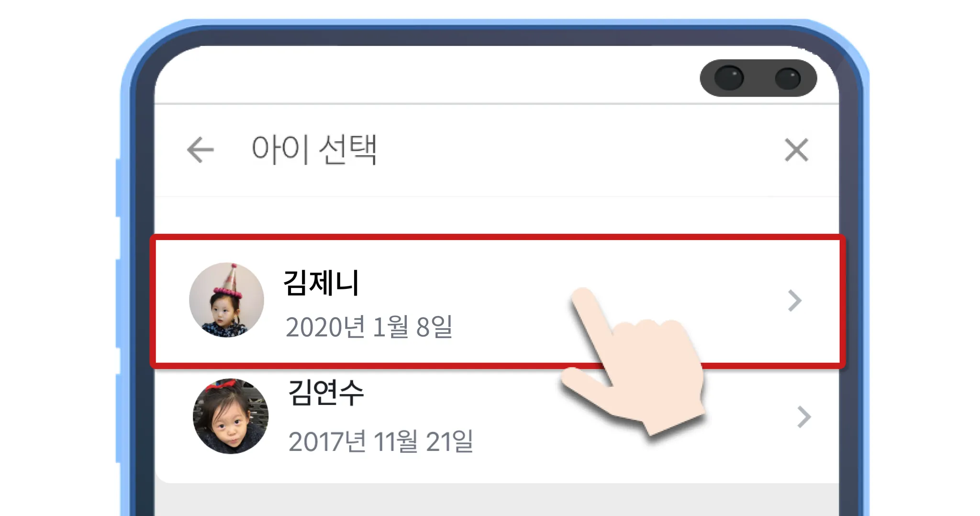Click the 아이 선택 page title
This screenshot has width=980, height=516.
[314, 150]
